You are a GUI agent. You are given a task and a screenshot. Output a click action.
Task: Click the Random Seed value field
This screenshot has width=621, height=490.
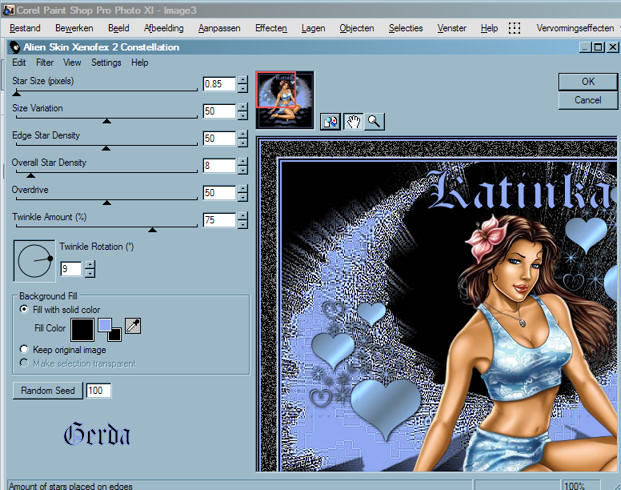pos(98,391)
